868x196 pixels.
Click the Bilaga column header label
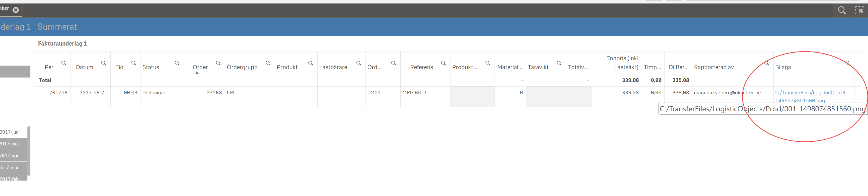(x=783, y=67)
